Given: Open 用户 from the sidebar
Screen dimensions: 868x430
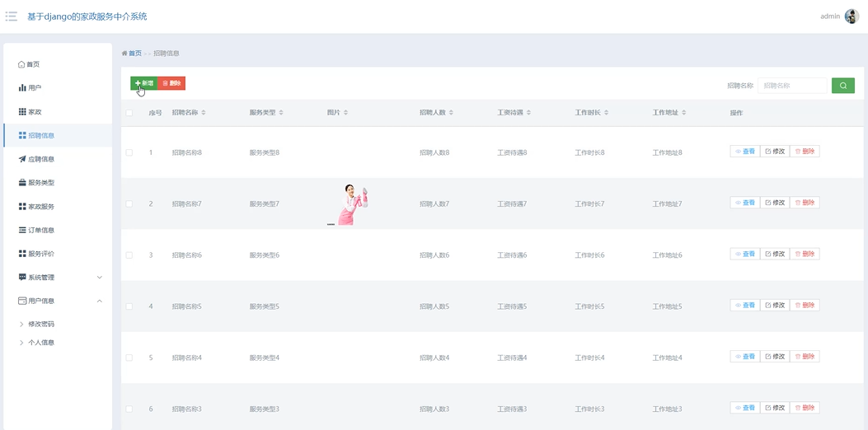Looking at the screenshot, I should (x=35, y=88).
